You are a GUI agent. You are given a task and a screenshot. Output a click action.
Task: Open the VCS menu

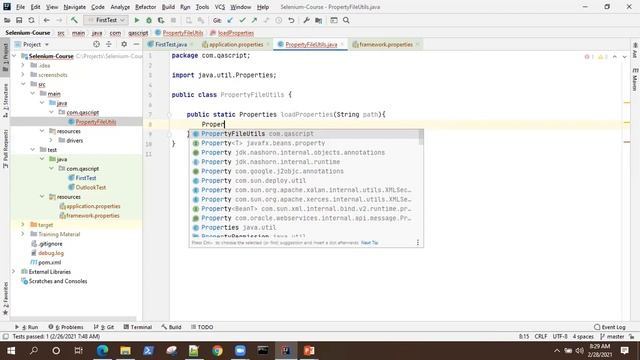click(220, 7)
